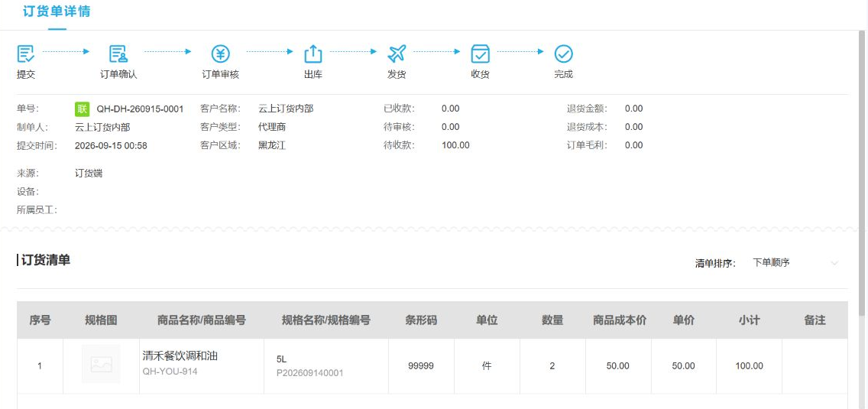Click the 单价 column header
Image resolution: width=868 pixels, height=409 pixels.
pos(684,320)
